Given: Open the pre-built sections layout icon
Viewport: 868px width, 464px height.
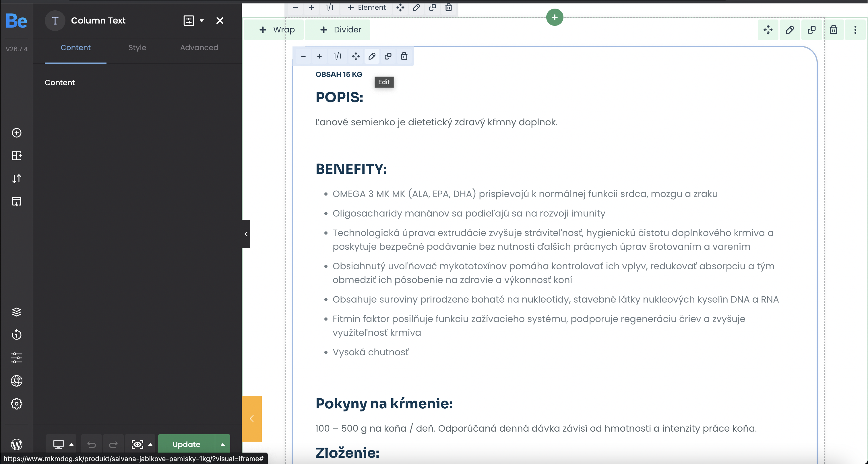Looking at the screenshot, I should [x=17, y=155].
